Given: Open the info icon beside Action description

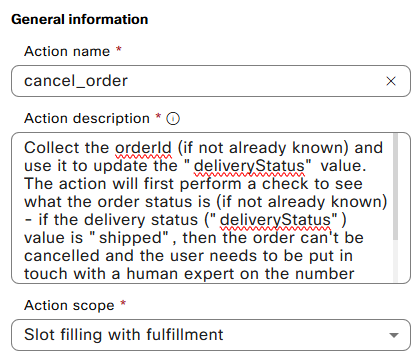Looking at the screenshot, I should tap(173, 119).
